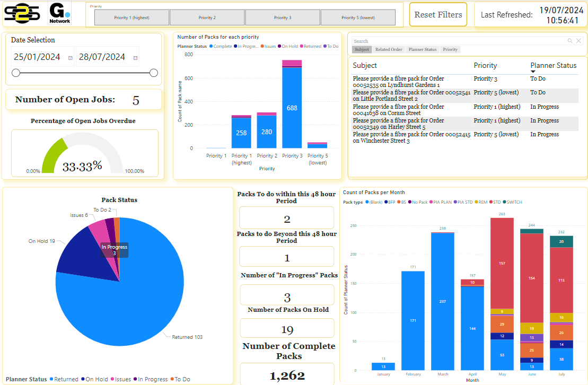The image size is (588, 385).
Task: Click the sort arrow above Planner Status column
Action: [533, 72]
